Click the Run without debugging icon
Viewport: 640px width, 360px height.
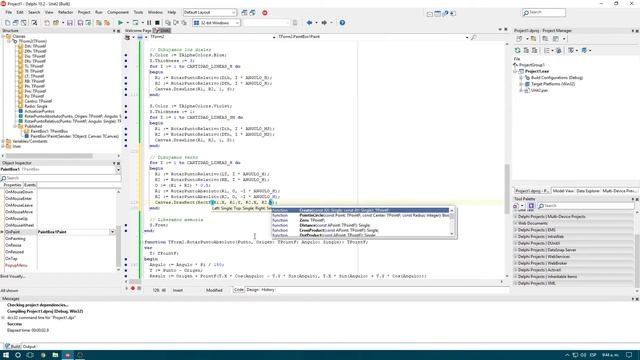click(x=135, y=23)
